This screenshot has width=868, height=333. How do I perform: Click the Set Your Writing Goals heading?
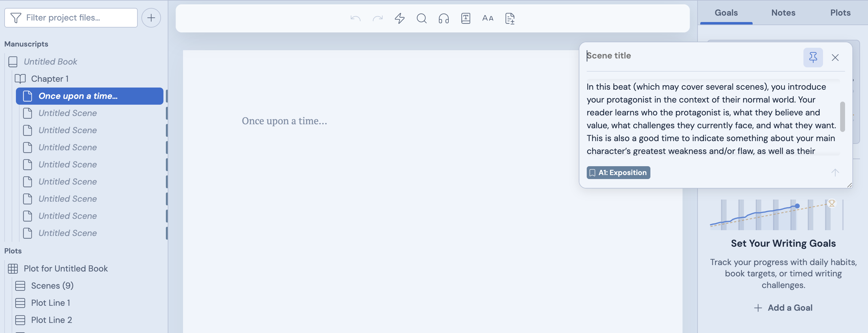click(x=784, y=243)
